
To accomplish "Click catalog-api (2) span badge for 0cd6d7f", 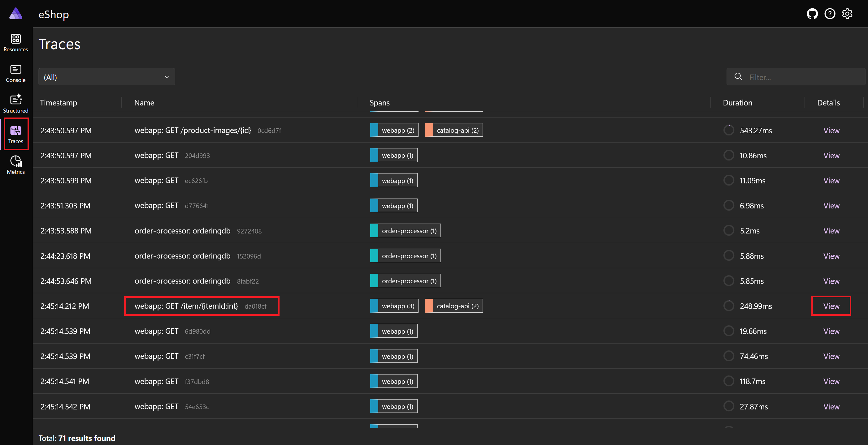I will 454,130.
